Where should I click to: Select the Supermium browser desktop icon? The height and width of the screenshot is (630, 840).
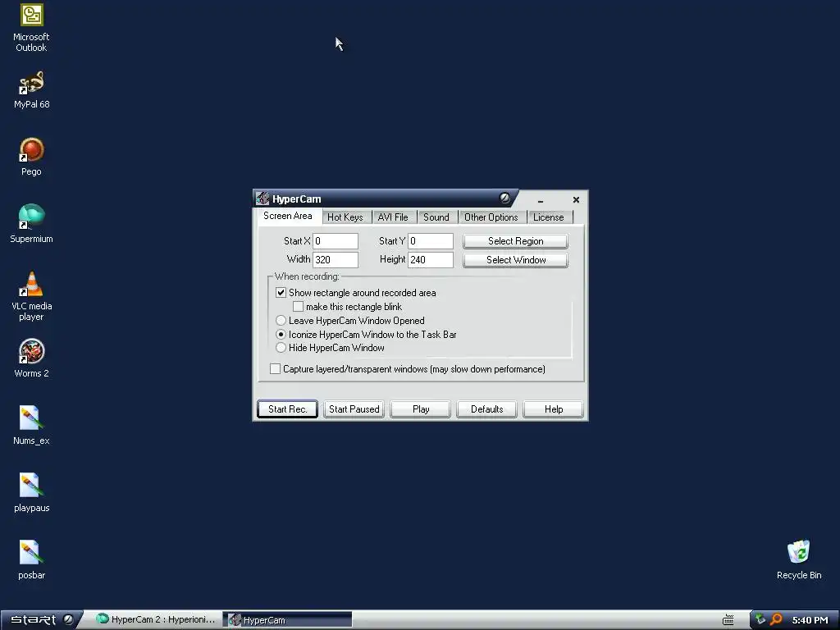tap(31, 224)
